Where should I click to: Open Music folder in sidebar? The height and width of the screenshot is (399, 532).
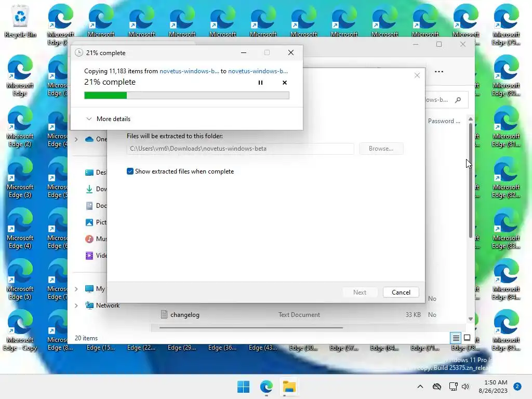[x=96, y=239]
